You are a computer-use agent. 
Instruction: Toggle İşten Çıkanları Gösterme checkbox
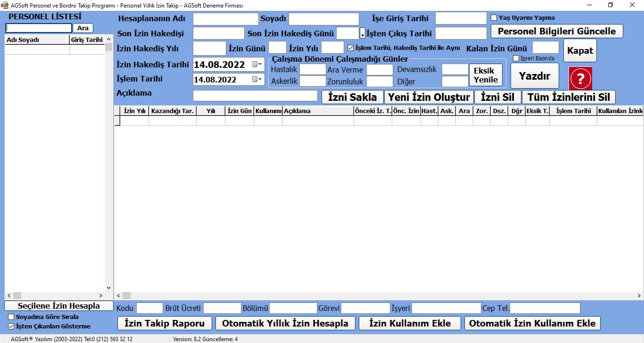[x=11, y=326]
